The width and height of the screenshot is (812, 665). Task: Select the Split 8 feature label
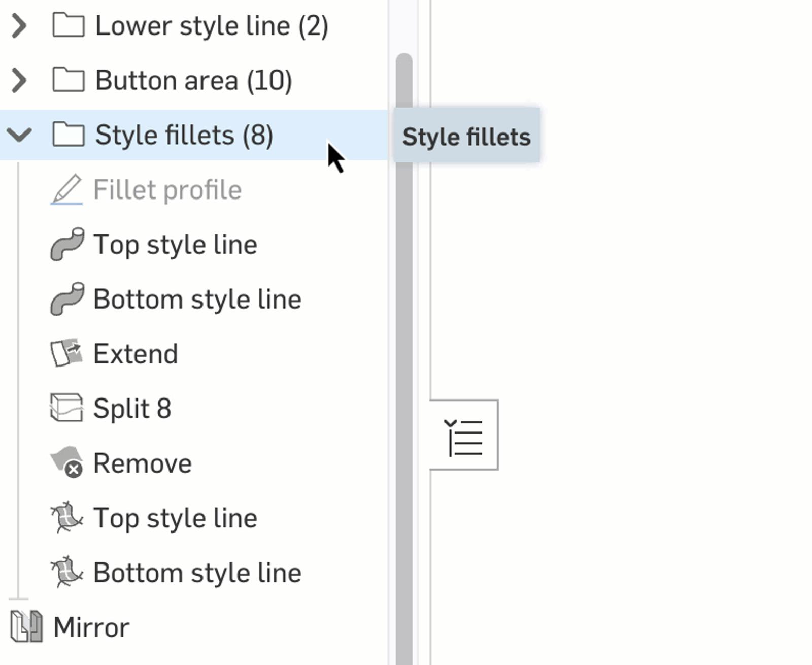point(132,409)
